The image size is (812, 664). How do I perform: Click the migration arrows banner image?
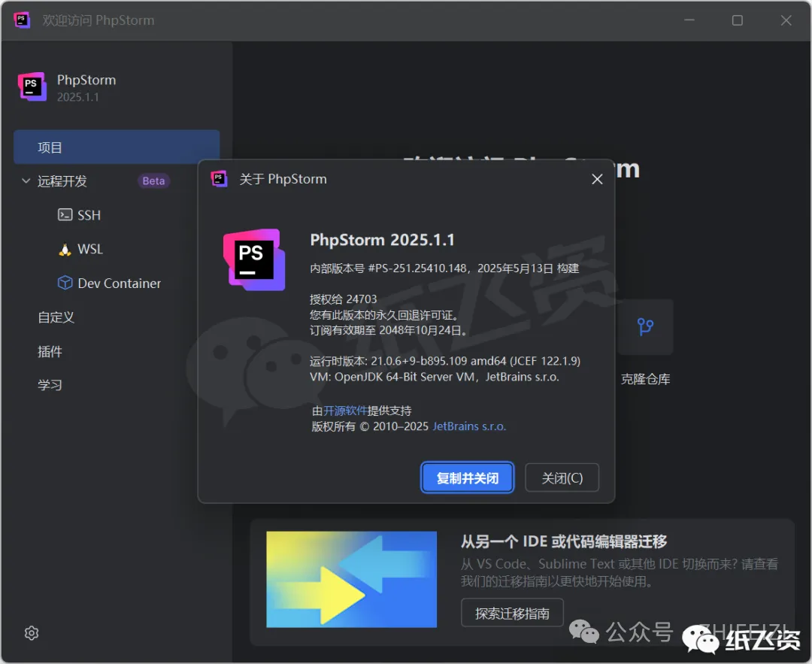(x=352, y=579)
